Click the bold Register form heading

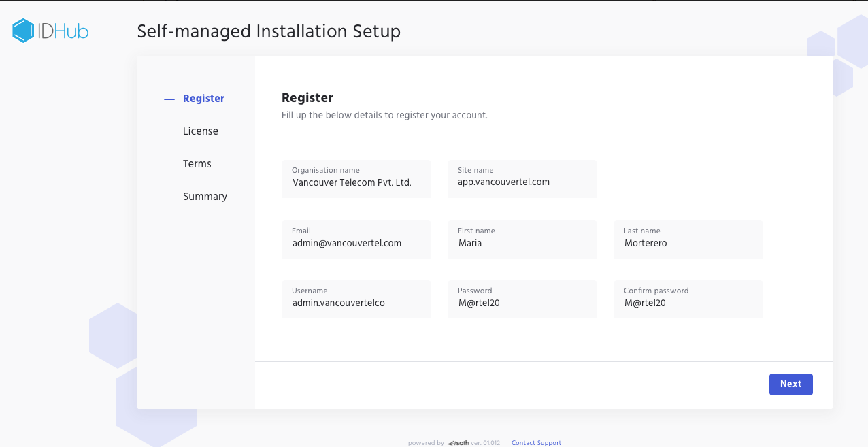[307, 97]
